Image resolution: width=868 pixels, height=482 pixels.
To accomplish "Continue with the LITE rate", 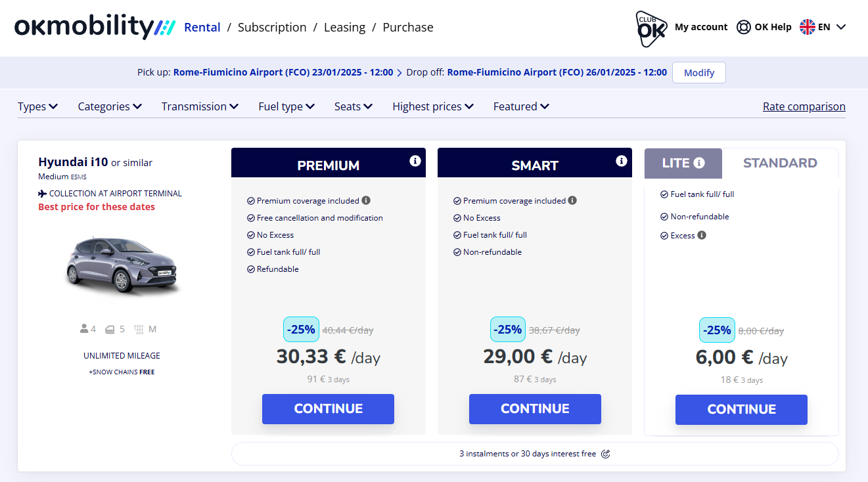I will (741, 409).
